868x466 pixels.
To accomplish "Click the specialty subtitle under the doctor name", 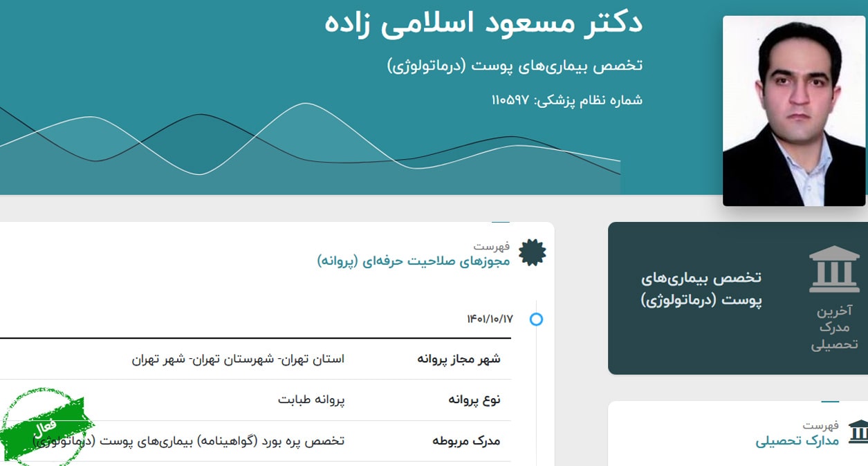I will [x=515, y=66].
